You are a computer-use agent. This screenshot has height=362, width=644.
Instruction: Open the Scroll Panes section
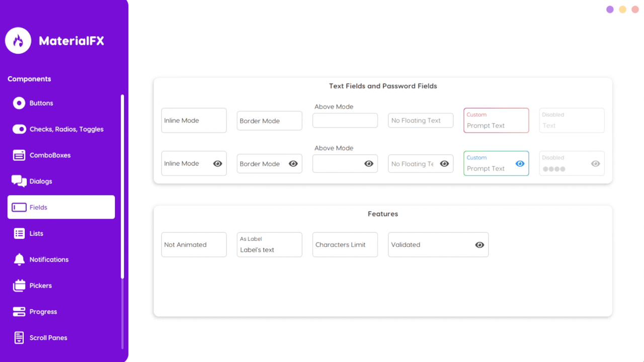click(48, 338)
